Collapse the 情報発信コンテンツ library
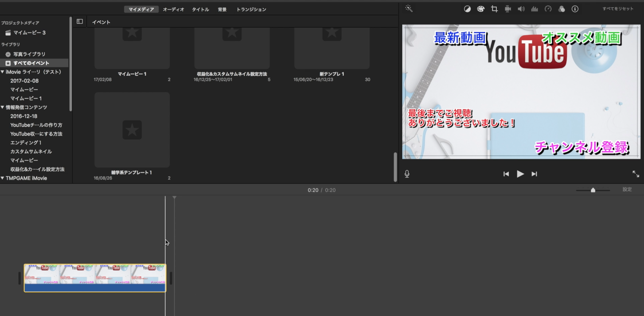Screen dimensions: 644x316 click(2, 107)
